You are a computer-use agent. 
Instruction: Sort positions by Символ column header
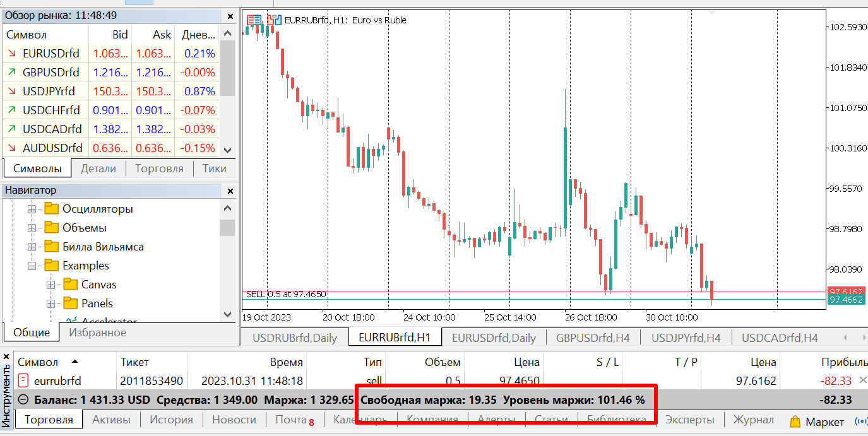tap(38, 362)
